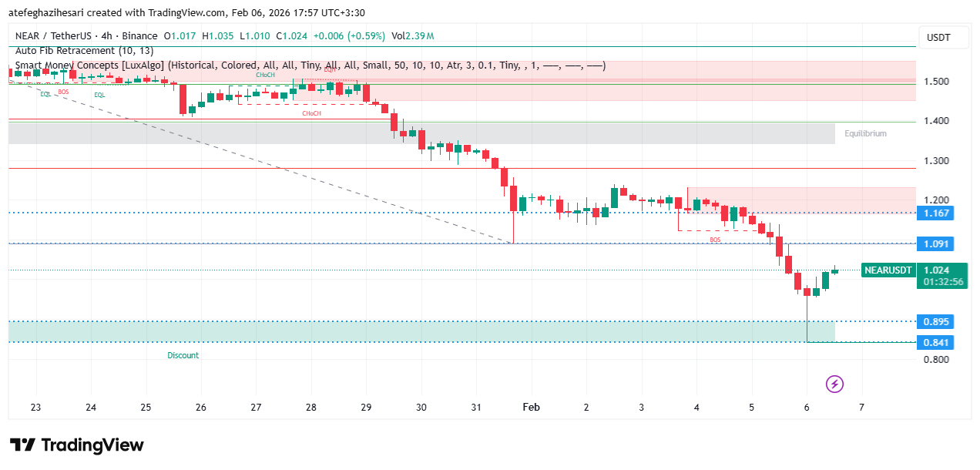980x470 pixels.
Task: Click the NEARUSDT current price label
Action: point(888,270)
